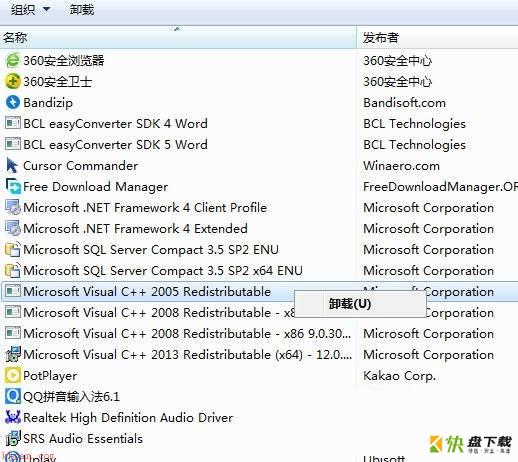
Task: Click BCL Technologies beside SDK 4 Word
Action: 414,124
